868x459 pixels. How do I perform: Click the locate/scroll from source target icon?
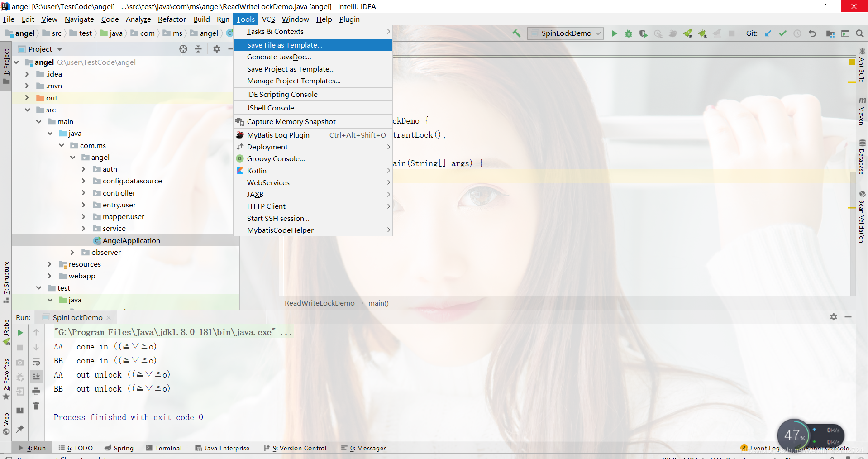pyautogui.click(x=183, y=49)
